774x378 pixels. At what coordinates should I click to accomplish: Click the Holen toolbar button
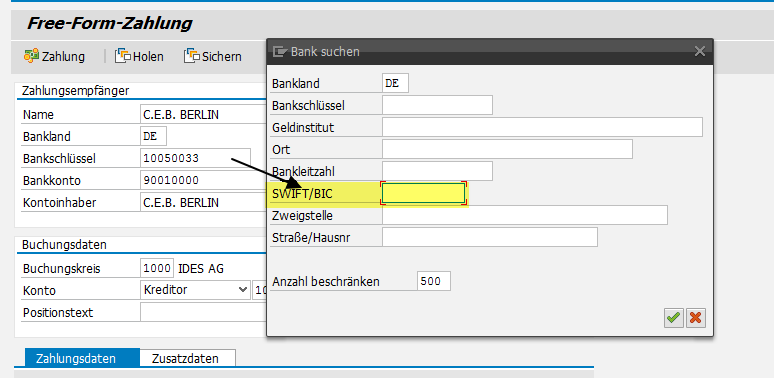point(139,56)
